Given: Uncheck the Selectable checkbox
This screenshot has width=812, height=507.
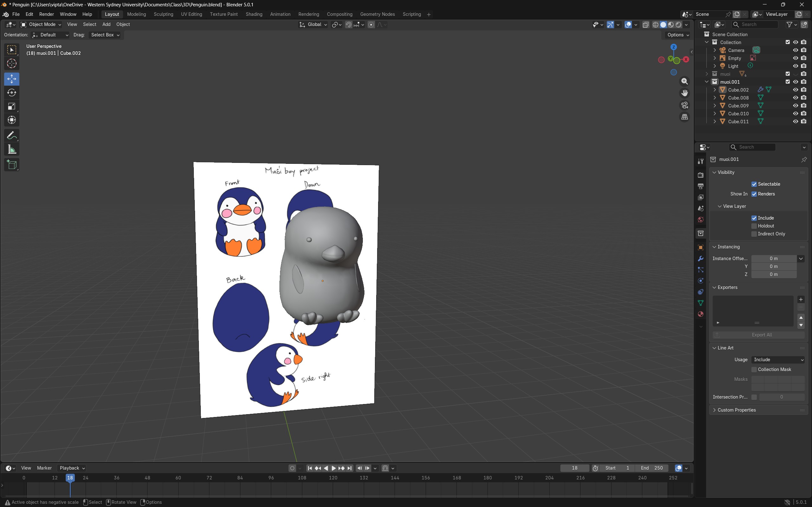Looking at the screenshot, I should tap(754, 184).
